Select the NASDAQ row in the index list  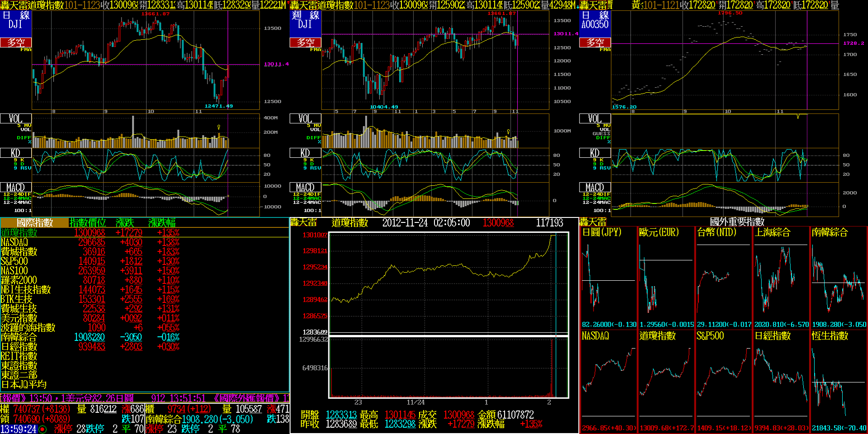[x=145, y=242]
